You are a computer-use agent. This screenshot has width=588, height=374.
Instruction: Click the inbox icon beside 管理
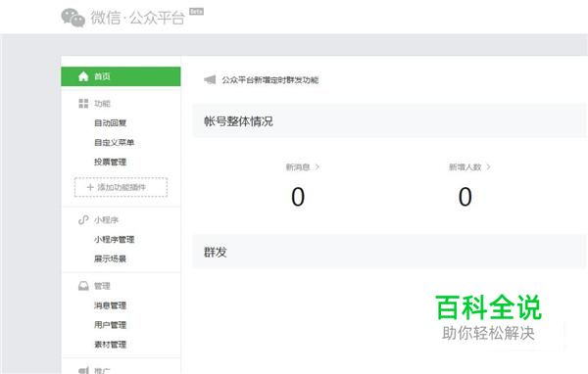point(83,286)
